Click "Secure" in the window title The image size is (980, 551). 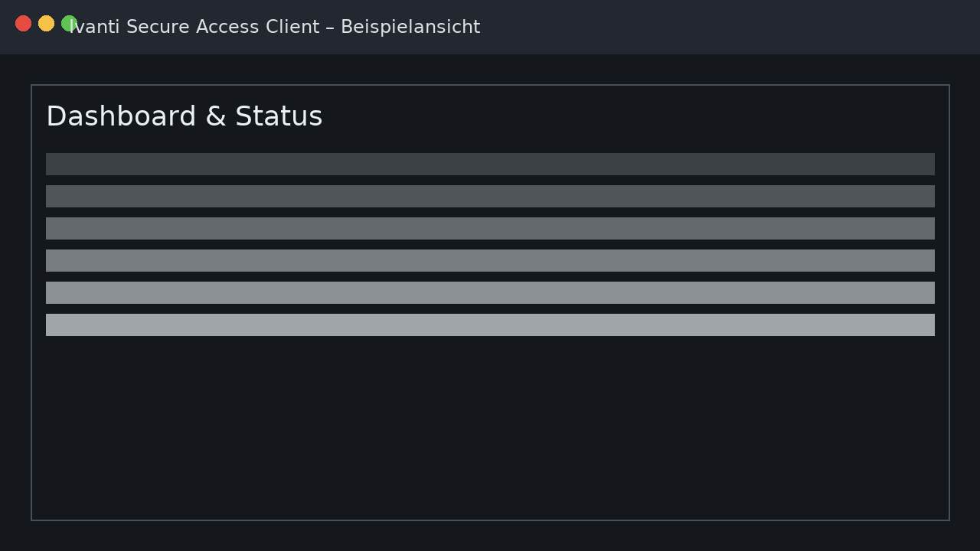pyautogui.click(x=158, y=27)
